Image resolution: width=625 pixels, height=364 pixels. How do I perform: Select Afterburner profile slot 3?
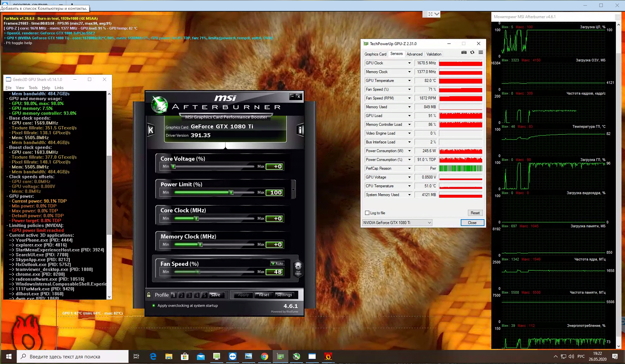[189, 295]
